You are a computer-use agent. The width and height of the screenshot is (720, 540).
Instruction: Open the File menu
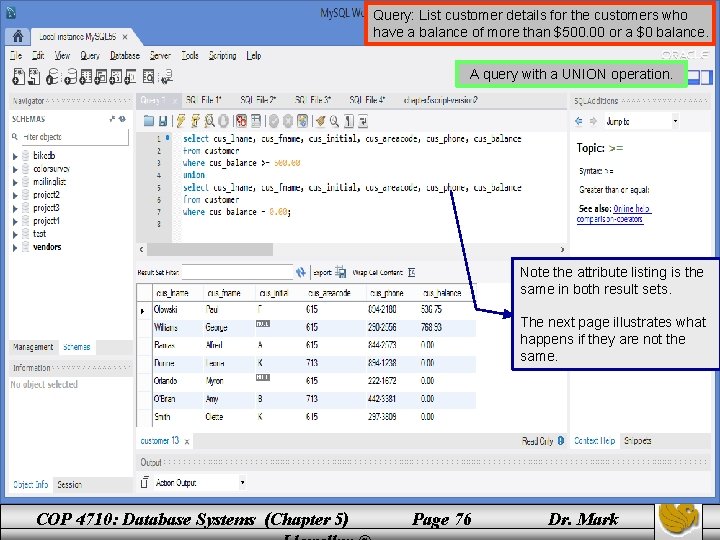point(16,56)
